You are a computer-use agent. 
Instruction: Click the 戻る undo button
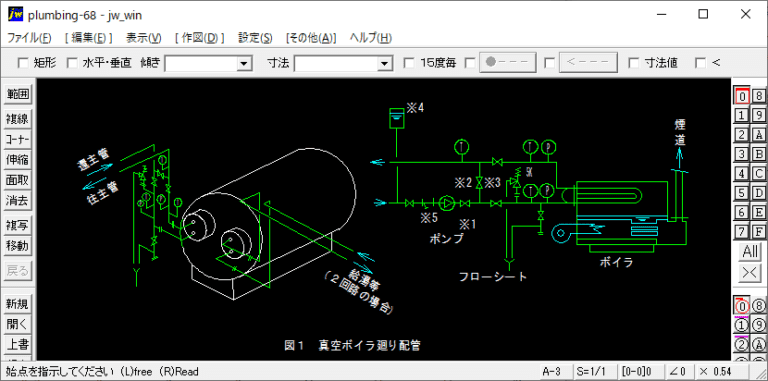(18, 270)
